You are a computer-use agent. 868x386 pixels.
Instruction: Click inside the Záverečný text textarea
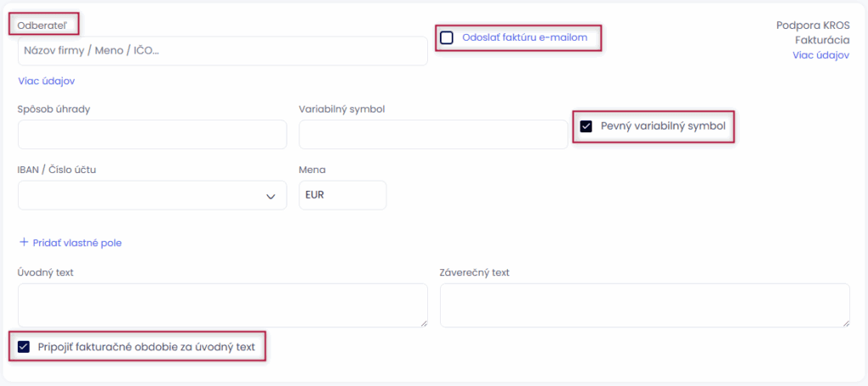pyautogui.click(x=644, y=305)
